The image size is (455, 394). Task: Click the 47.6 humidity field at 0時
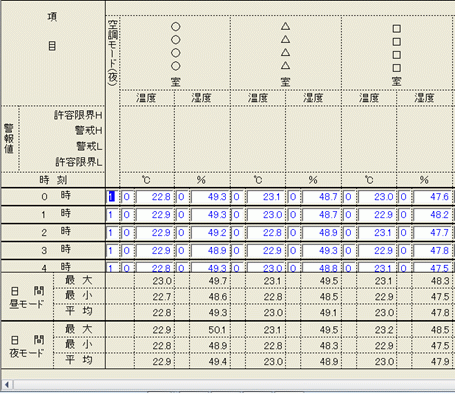point(432,197)
